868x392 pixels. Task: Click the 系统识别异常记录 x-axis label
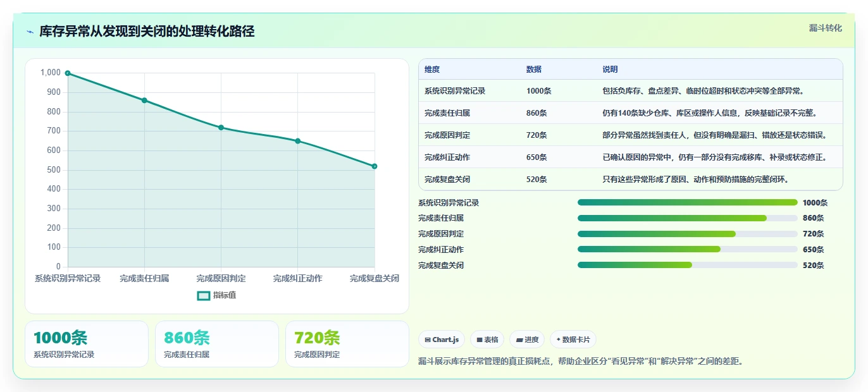pyautogui.click(x=68, y=278)
